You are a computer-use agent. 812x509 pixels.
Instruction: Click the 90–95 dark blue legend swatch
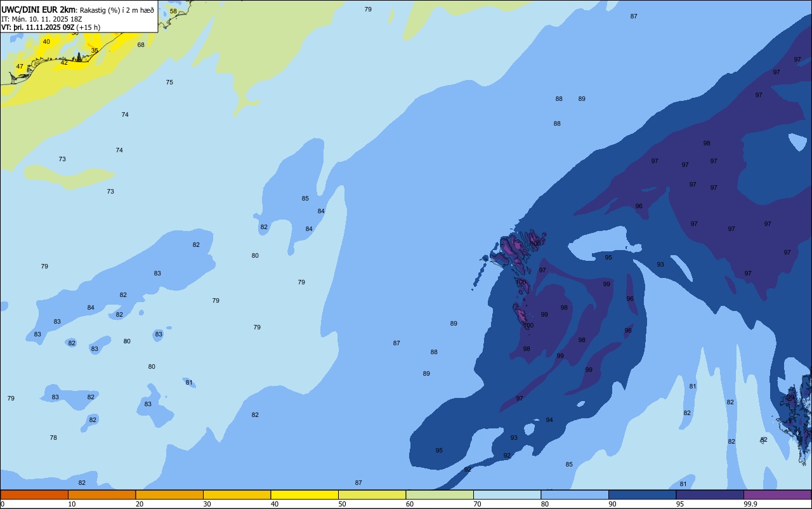point(642,494)
